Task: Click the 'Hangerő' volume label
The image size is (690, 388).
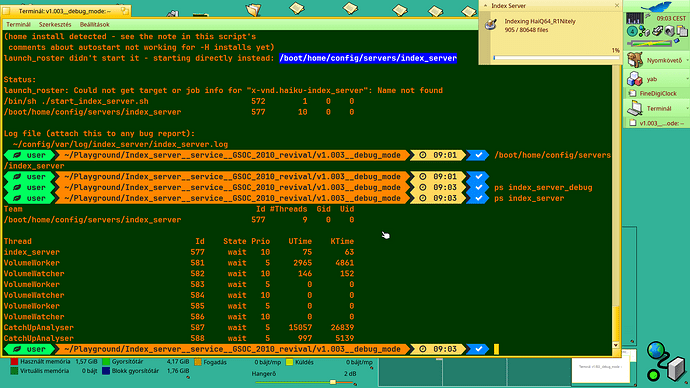Action: click(x=264, y=374)
